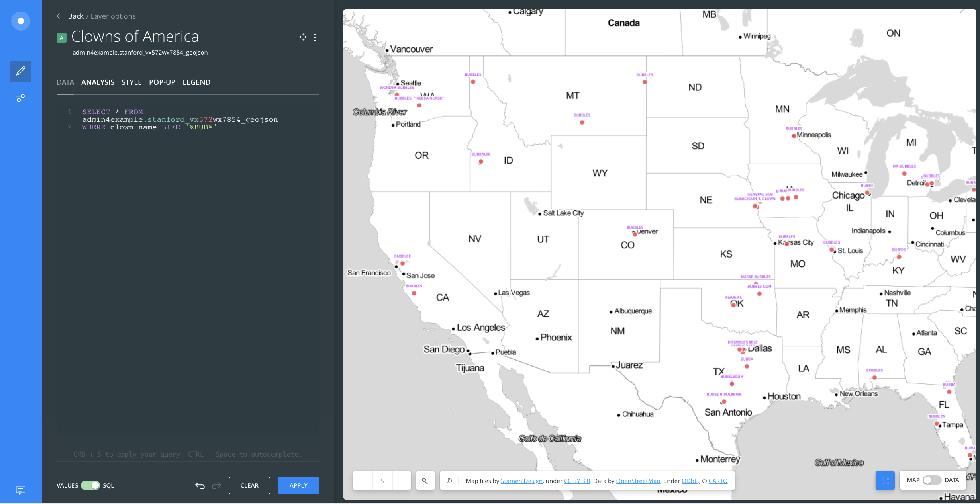Open the map search magnifier icon
The image size is (980, 504).
(425, 481)
